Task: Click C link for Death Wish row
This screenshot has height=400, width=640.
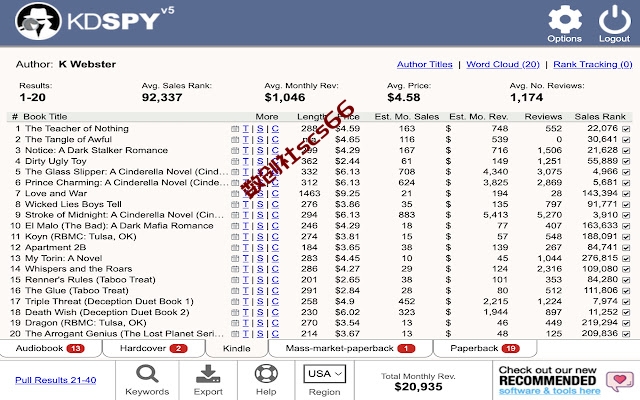Action: pos(275,313)
